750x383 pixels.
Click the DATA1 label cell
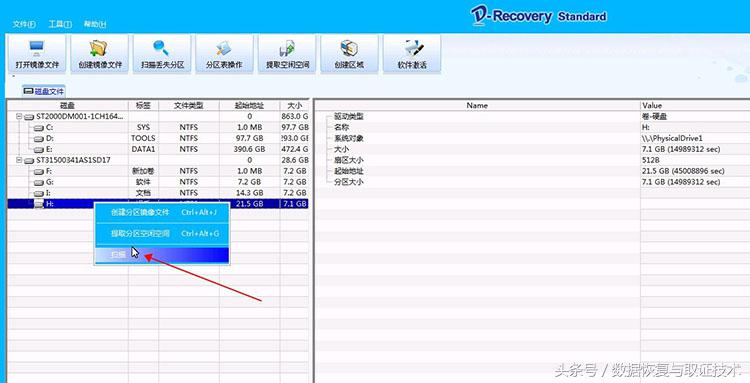pyautogui.click(x=143, y=149)
